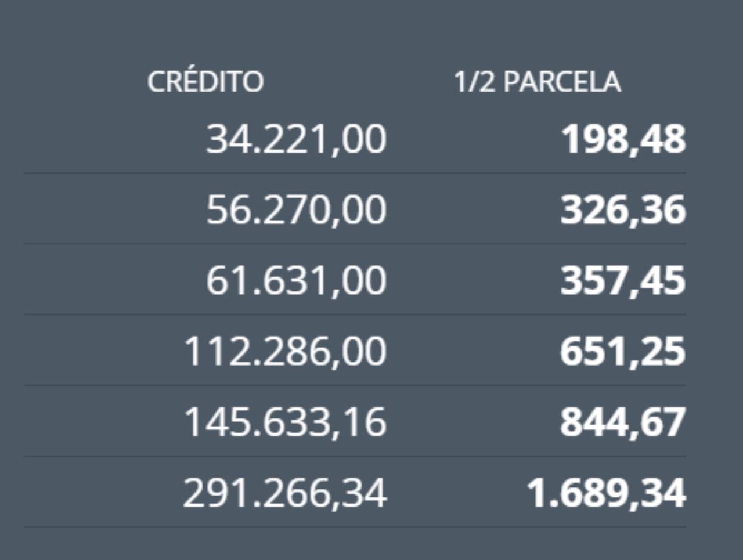The image size is (743, 560).
Task: Click the 844,67 installment entry
Action: point(623,422)
